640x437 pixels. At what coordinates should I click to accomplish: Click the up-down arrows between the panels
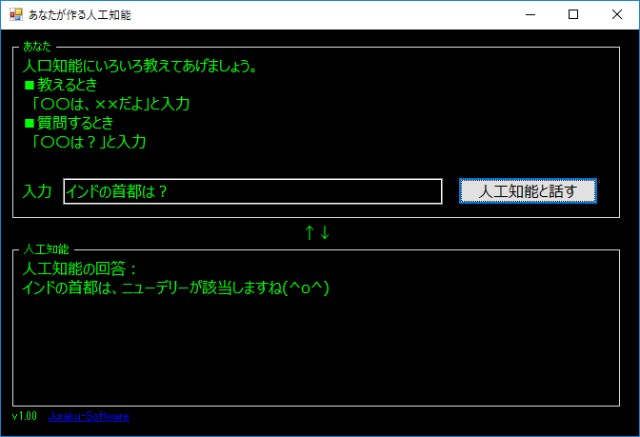click(x=317, y=233)
